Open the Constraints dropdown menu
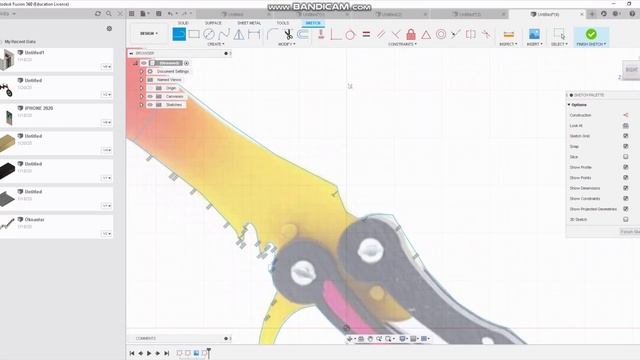This screenshot has height=360, width=640. tap(402, 44)
